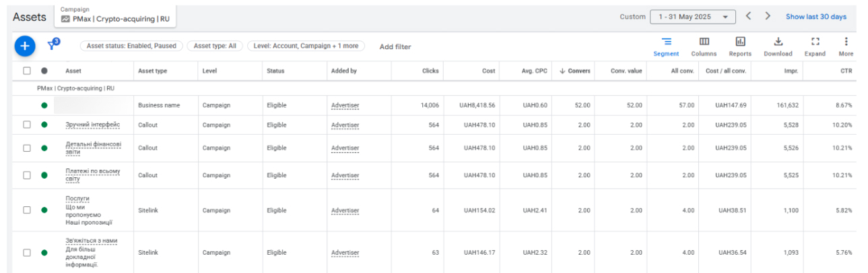The height and width of the screenshot is (273, 868).
Task: Open the Segment menu icon
Action: (x=666, y=42)
